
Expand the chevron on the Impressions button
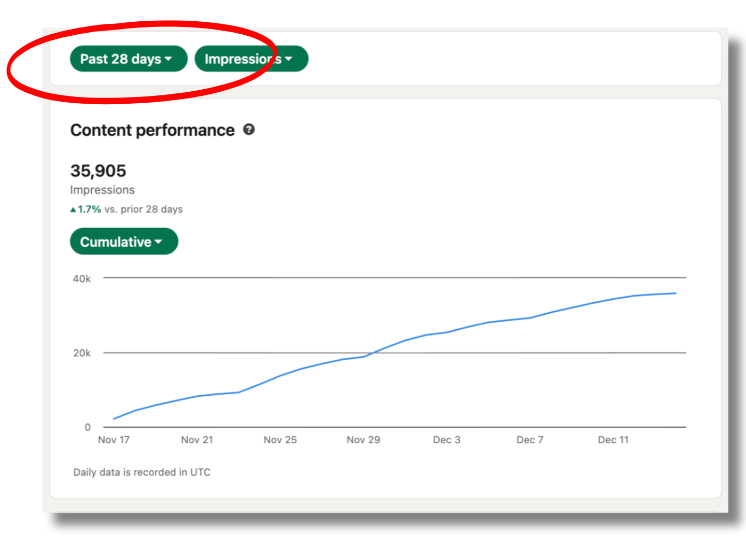[x=289, y=59]
